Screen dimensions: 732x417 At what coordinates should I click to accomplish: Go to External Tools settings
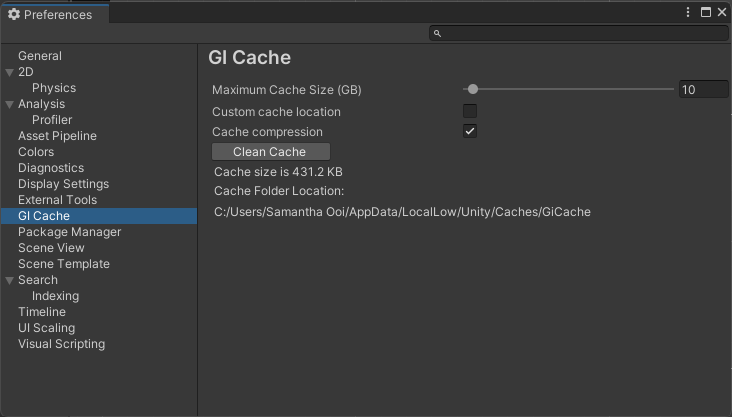57,200
